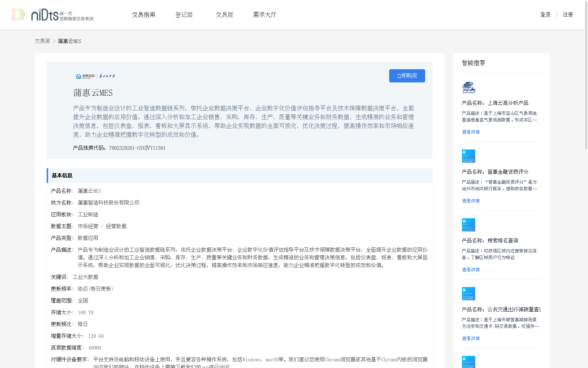Click the 登录 link
588x368 pixels.
point(545,15)
